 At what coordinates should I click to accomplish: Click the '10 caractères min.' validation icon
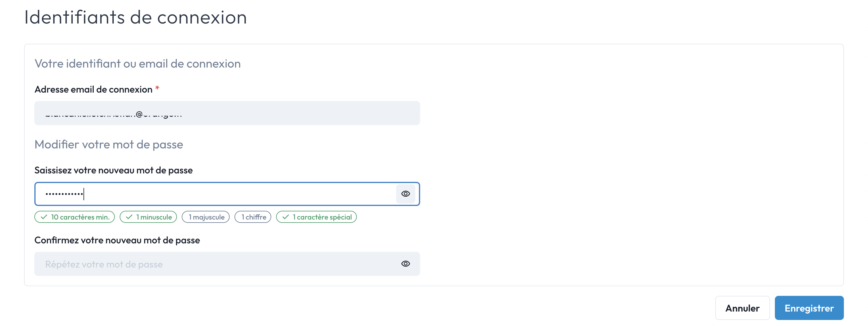click(x=44, y=217)
